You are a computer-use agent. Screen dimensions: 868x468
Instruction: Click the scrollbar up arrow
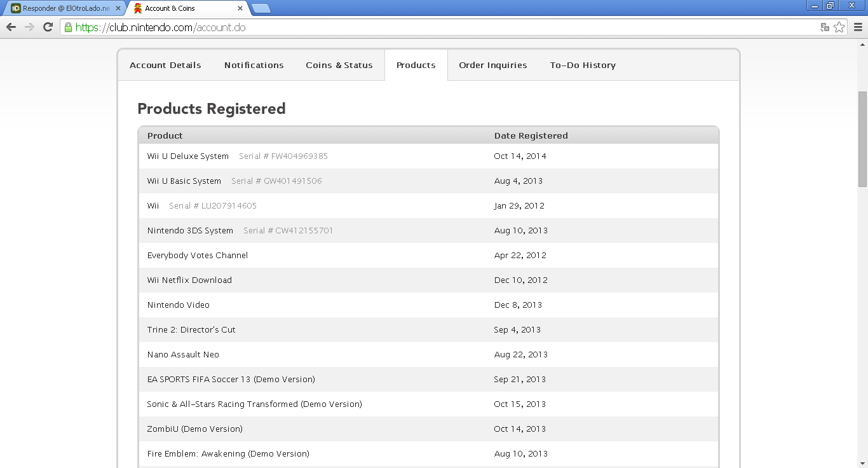point(862,44)
